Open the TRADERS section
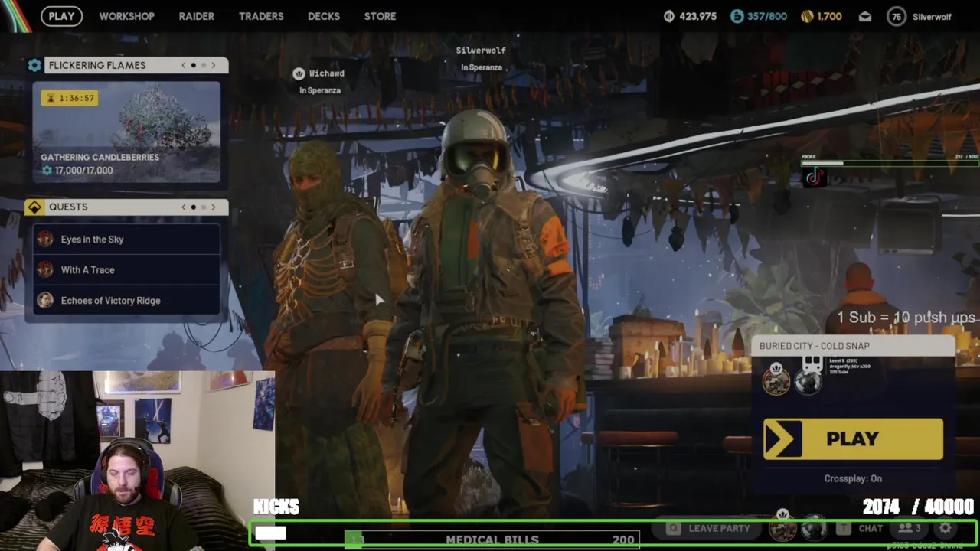This screenshot has height=551, width=980. click(x=261, y=16)
